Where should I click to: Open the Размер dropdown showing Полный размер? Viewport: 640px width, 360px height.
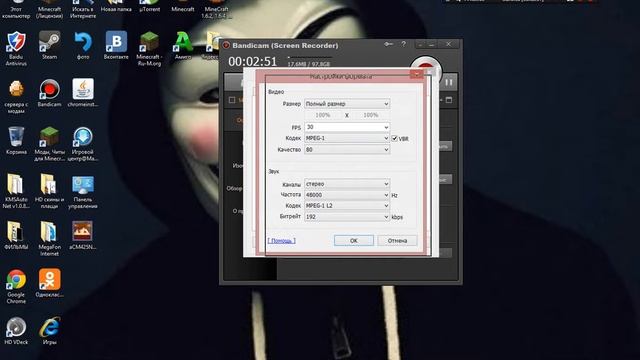tap(347, 104)
